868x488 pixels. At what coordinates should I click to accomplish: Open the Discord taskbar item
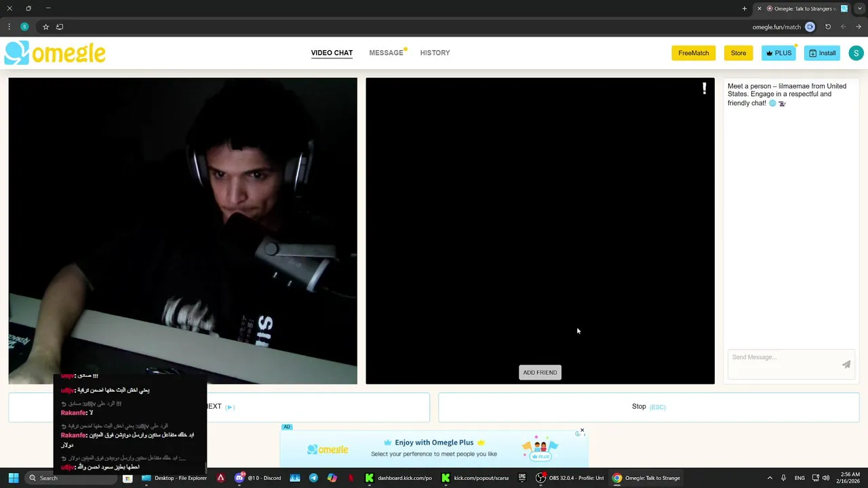258,478
